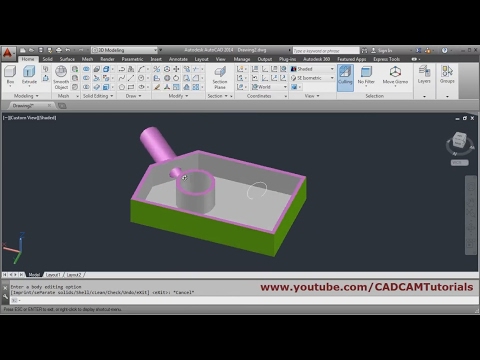Open the Manage ribbon tab
This screenshot has height=360, width=480.
point(242,59)
